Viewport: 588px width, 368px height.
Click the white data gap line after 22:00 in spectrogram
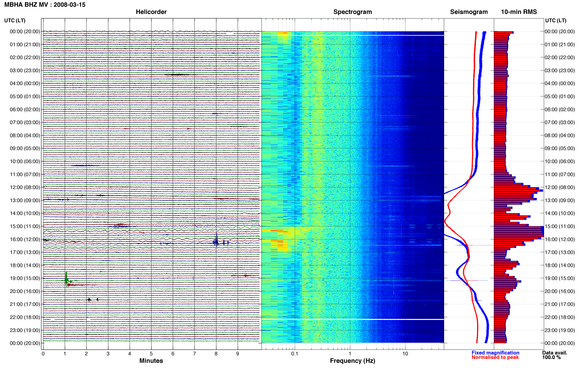[x=352, y=319]
